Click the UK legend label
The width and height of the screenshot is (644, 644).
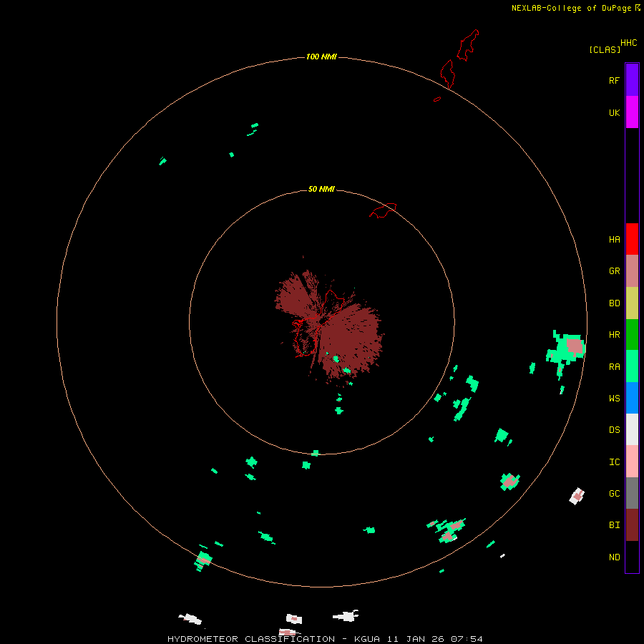(614, 113)
